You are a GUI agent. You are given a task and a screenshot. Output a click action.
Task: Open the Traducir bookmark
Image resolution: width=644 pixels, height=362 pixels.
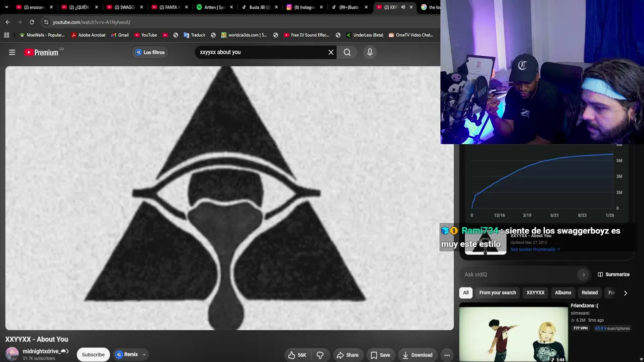pyautogui.click(x=195, y=35)
